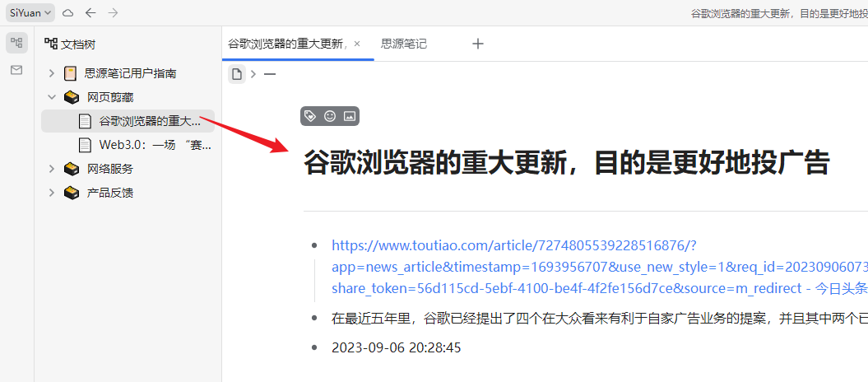Go back with the left arrow
Image resolution: width=868 pixels, height=382 pixels.
[x=91, y=12]
